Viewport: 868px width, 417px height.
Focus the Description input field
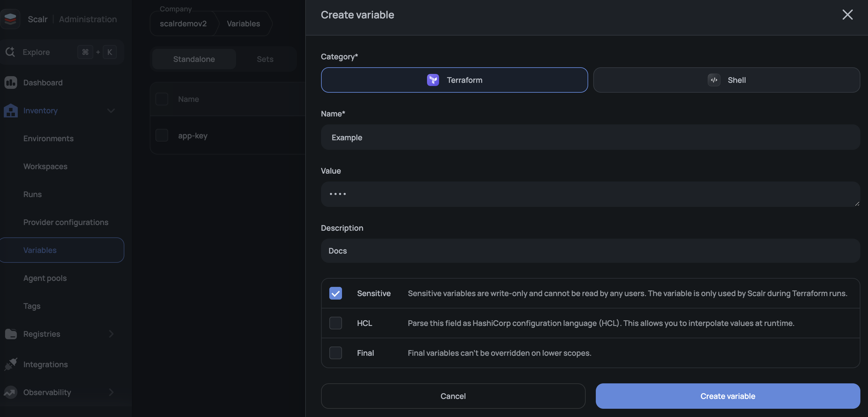[x=590, y=250]
